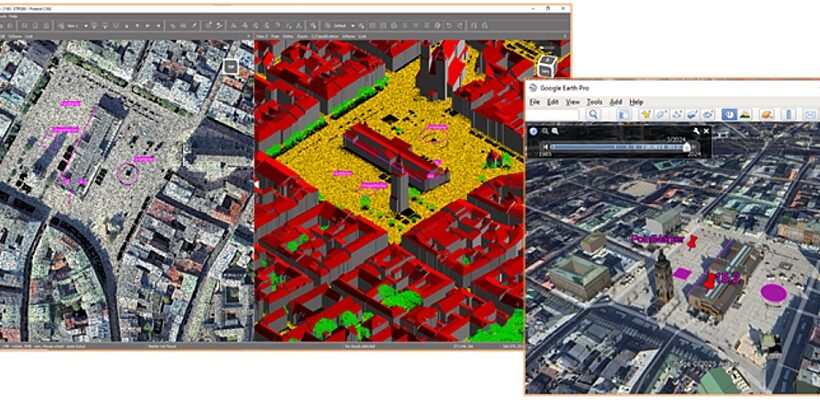
Task: Open the Tools menu in Google Earth Pro
Action: 594,102
